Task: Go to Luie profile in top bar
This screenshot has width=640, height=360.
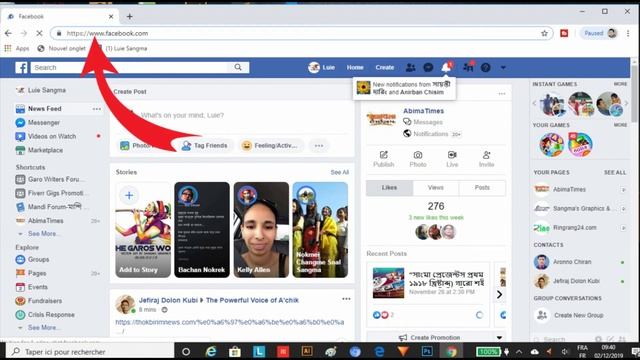Action: point(322,67)
